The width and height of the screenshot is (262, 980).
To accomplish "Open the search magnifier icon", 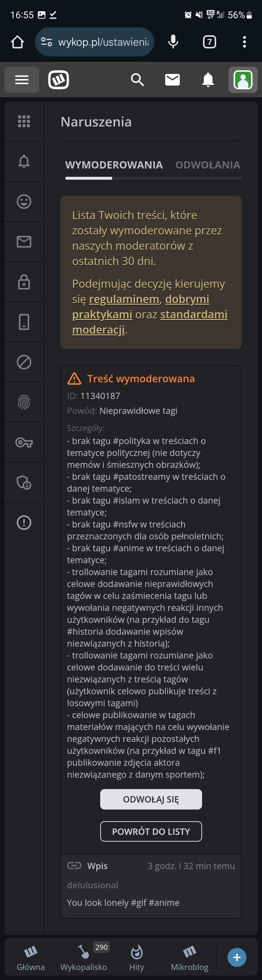I will point(137,80).
